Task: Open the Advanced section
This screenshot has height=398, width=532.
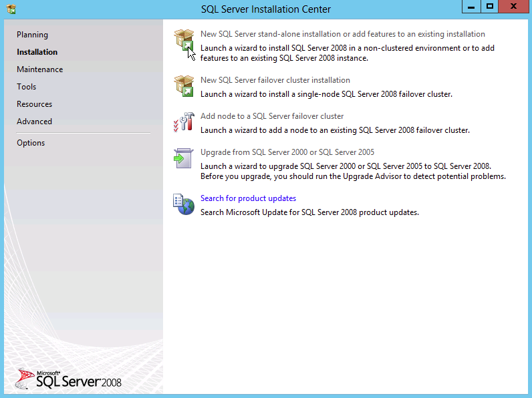Action: [x=34, y=121]
